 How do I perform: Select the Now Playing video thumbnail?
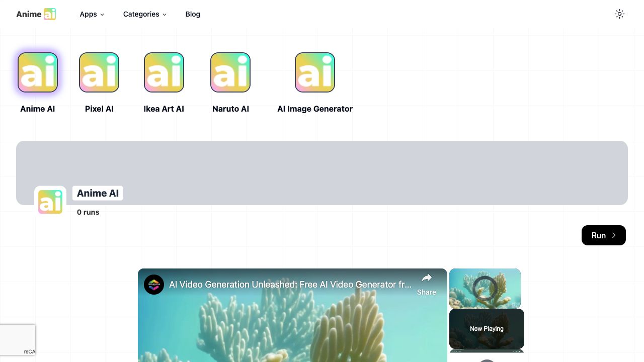(487, 329)
